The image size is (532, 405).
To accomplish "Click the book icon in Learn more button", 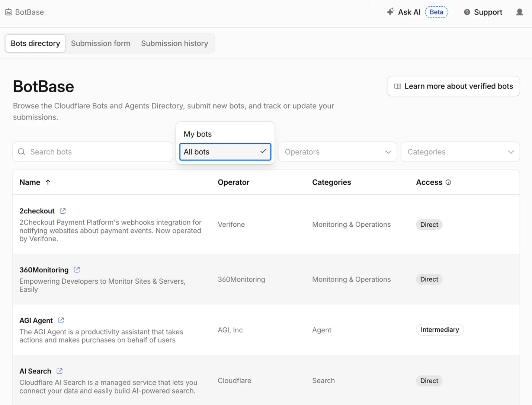I will click(398, 86).
